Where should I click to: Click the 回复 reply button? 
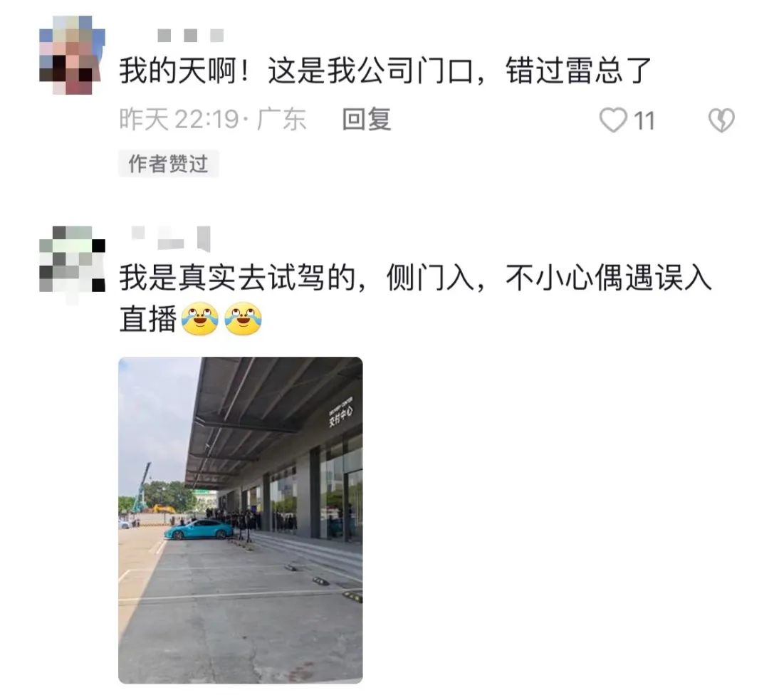click(367, 120)
